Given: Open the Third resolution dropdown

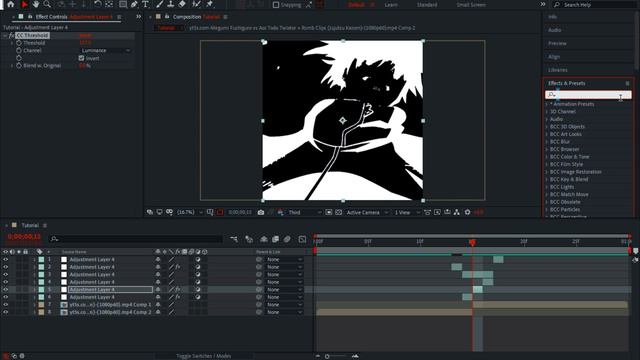Looking at the screenshot, I should coord(305,212).
